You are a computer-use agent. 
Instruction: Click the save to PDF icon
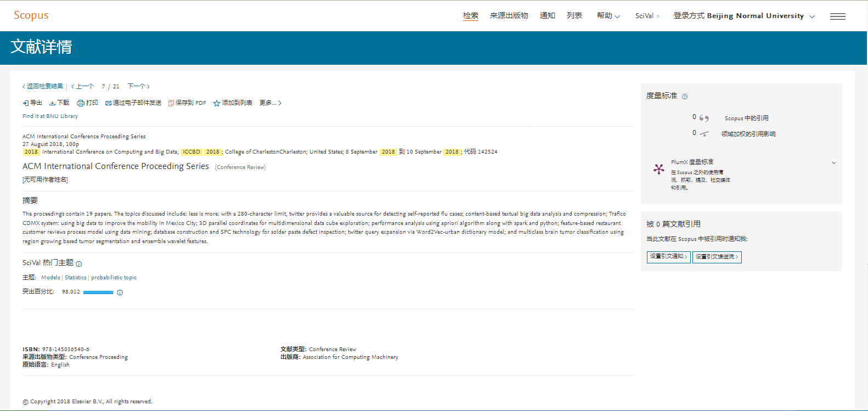click(171, 103)
